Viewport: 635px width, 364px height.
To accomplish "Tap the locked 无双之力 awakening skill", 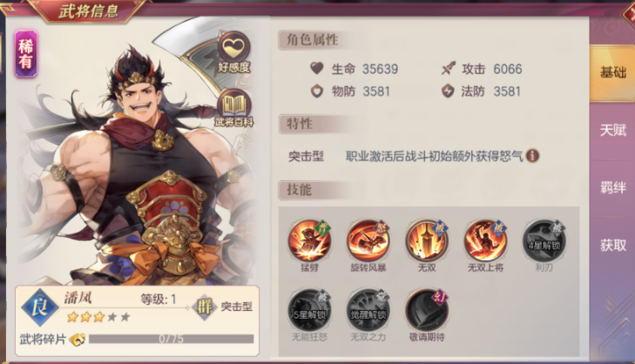I will click(x=368, y=310).
